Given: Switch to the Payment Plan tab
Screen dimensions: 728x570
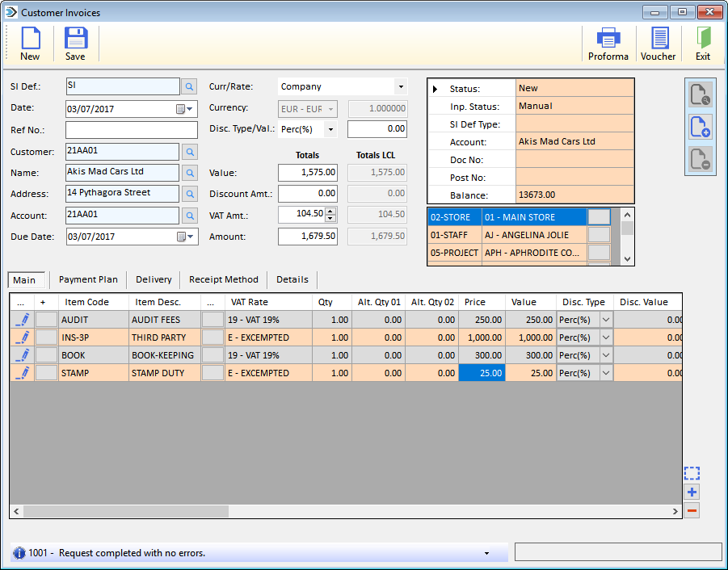Looking at the screenshot, I should (x=88, y=279).
